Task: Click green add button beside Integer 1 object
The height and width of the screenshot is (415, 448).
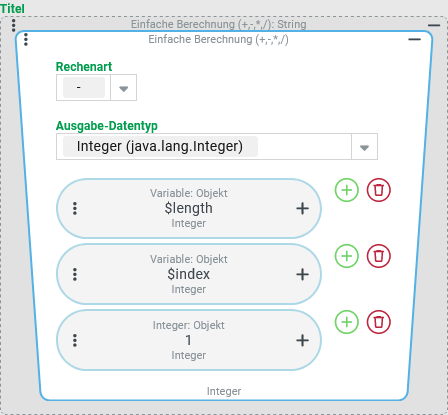Action: click(347, 322)
